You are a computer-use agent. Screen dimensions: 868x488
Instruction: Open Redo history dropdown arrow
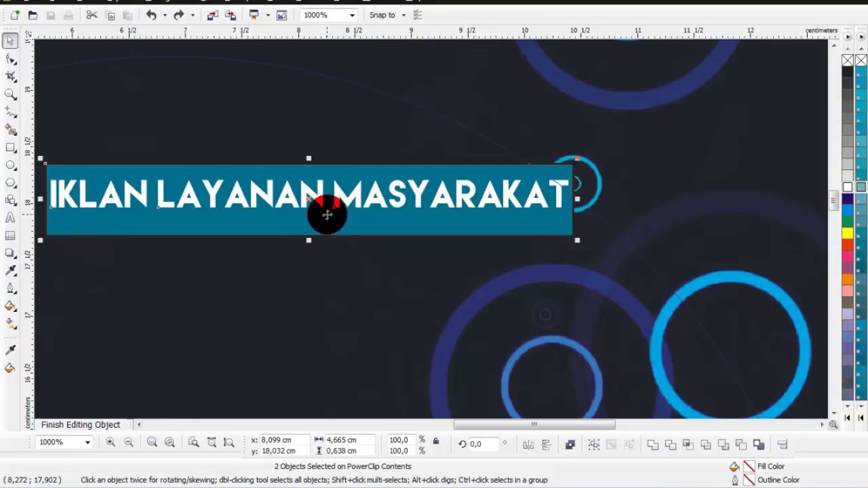pyautogui.click(x=192, y=15)
